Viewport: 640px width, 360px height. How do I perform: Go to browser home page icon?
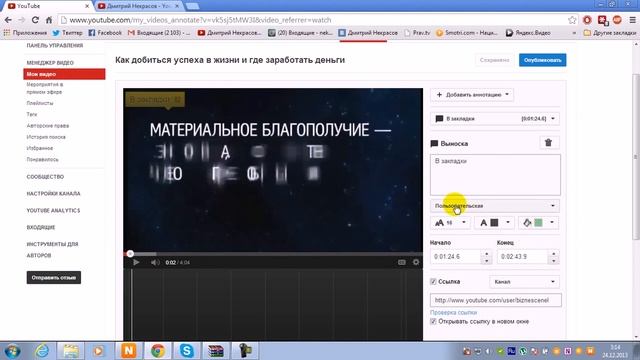pyautogui.click(x=49, y=20)
